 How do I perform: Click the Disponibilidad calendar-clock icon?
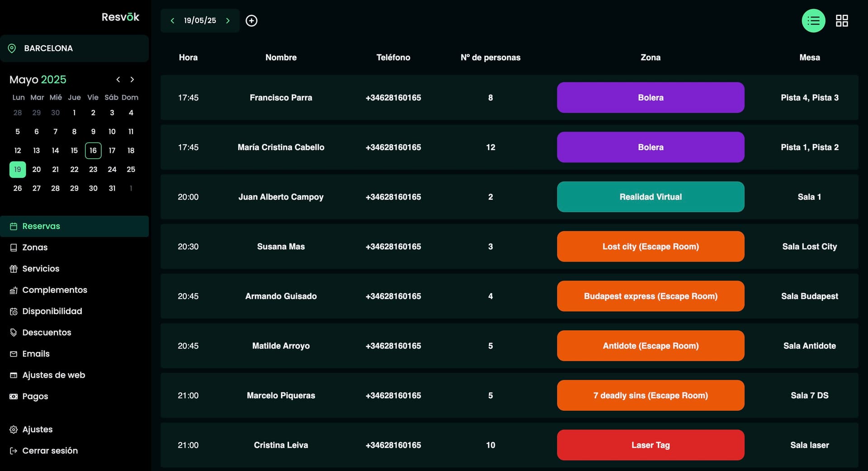(14, 311)
